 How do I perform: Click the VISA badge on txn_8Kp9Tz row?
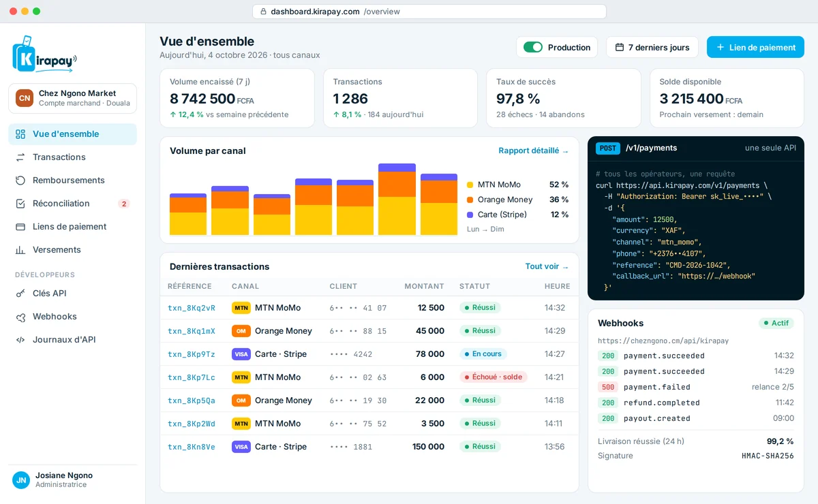pyautogui.click(x=241, y=354)
